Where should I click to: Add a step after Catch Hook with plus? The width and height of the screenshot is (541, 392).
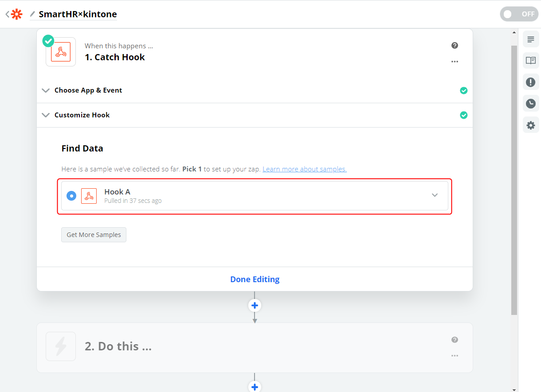(255, 305)
